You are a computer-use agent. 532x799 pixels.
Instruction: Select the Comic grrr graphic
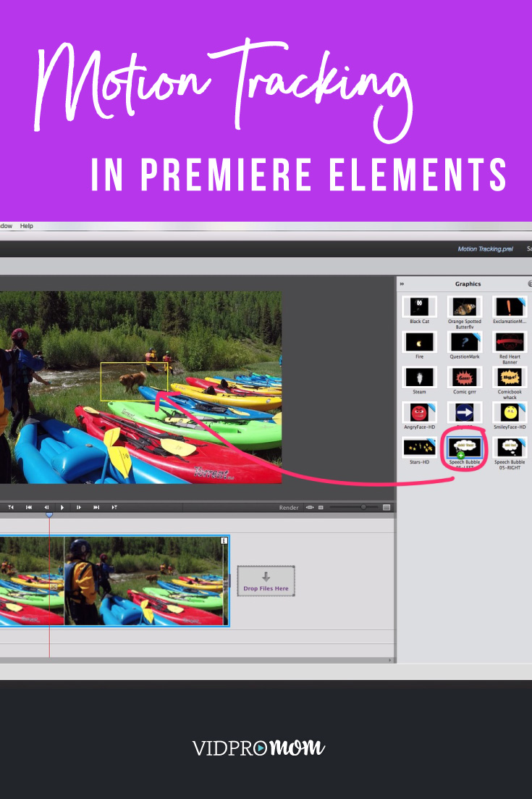pyautogui.click(x=464, y=377)
